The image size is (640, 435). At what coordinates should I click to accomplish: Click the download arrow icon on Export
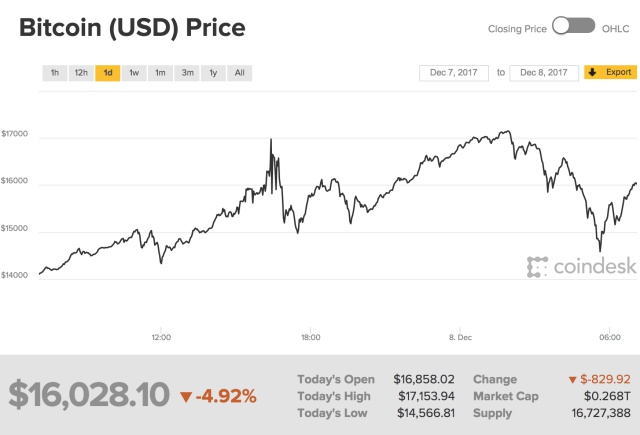point(593,73)
